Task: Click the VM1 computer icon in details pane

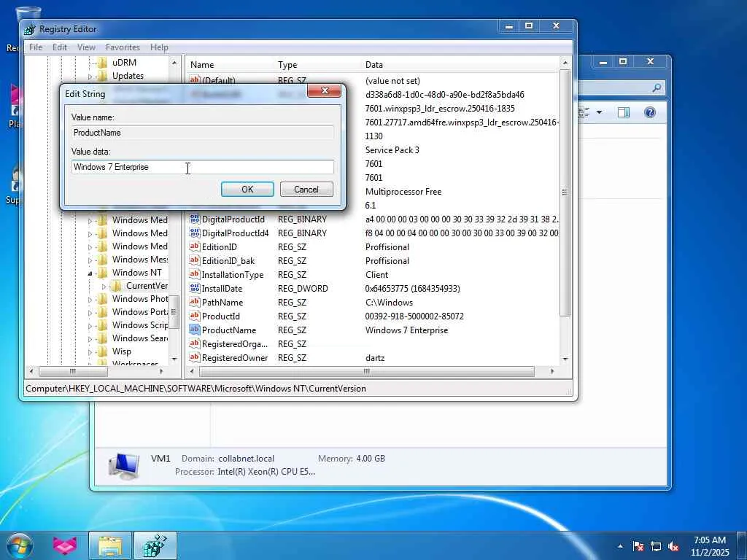Action: (124, 466)
